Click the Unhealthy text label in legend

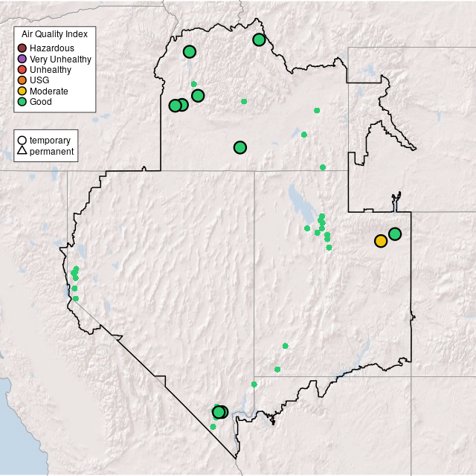pyautogui.click(x=51, y=70)
